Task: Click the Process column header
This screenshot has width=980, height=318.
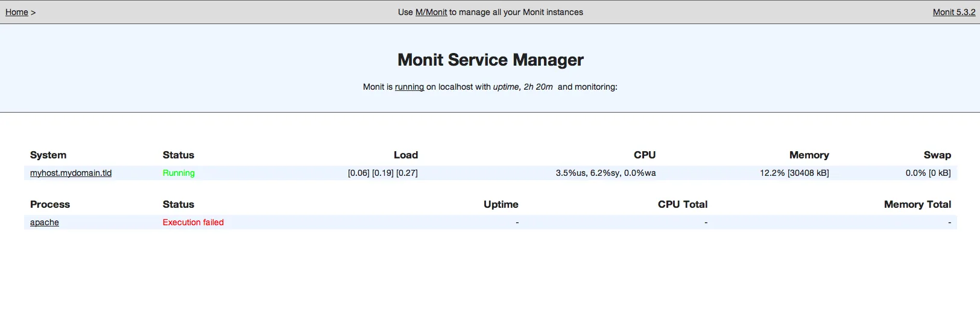Action: 50,204
